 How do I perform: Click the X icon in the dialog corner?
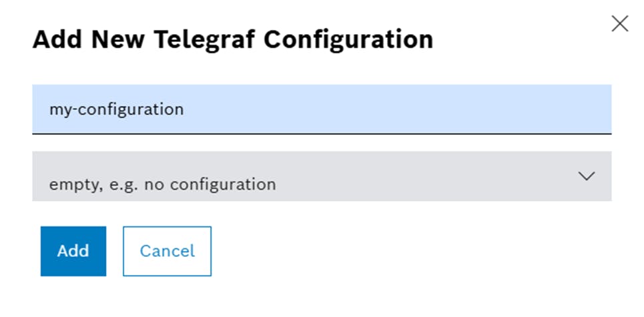620,24
